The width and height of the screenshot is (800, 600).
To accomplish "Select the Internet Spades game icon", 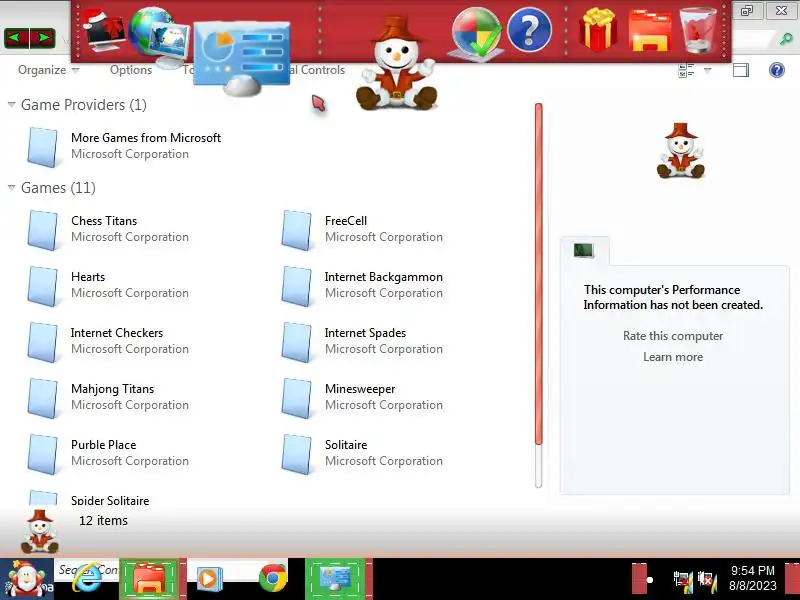I will click(x=297, y=342).
